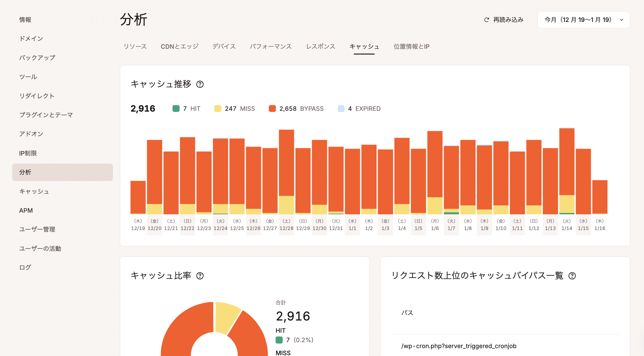Image resolution: width=644 pixels, height=356 pixels.
Task: Click the 合計 2,916 value in ratio card
Action: pyautogui.click(x=293, y=316)
